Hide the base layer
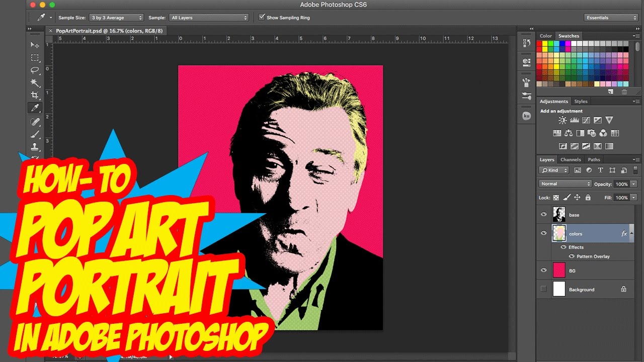 tap(543, 215)
